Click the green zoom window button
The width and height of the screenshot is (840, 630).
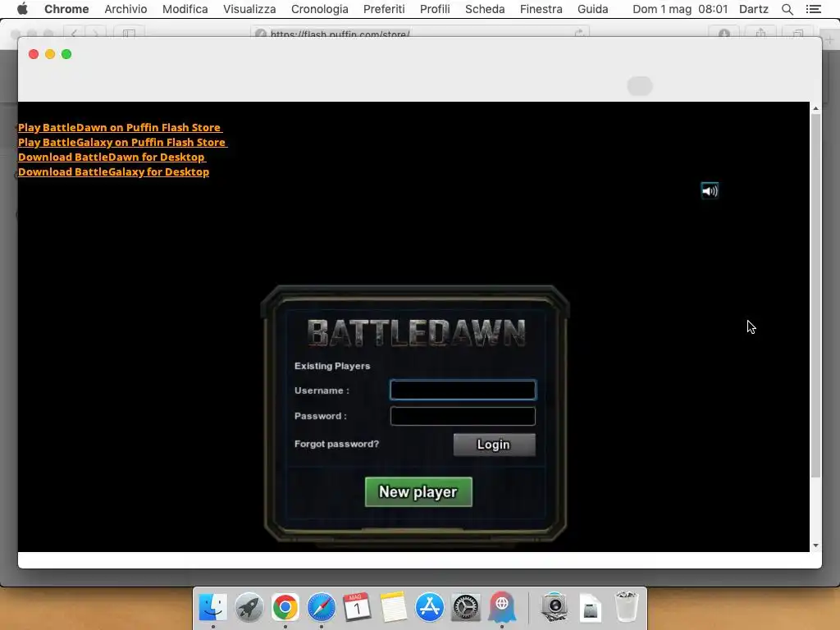pos(66,54)
